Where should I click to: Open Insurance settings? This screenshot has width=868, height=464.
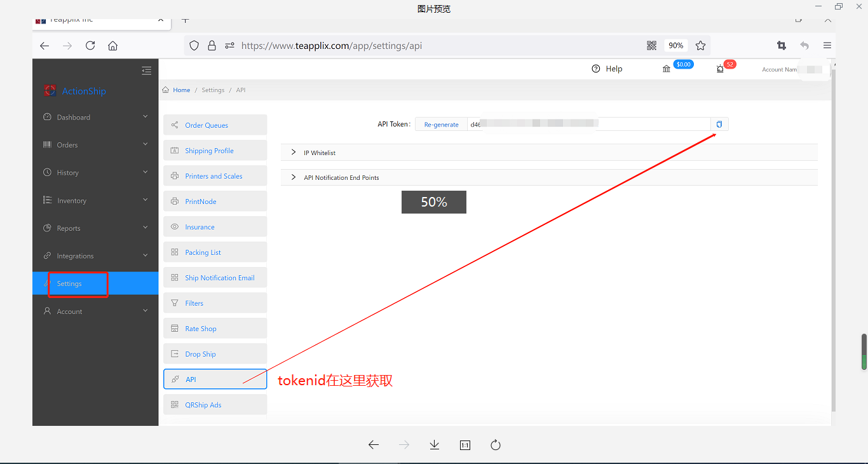(215, 227)
